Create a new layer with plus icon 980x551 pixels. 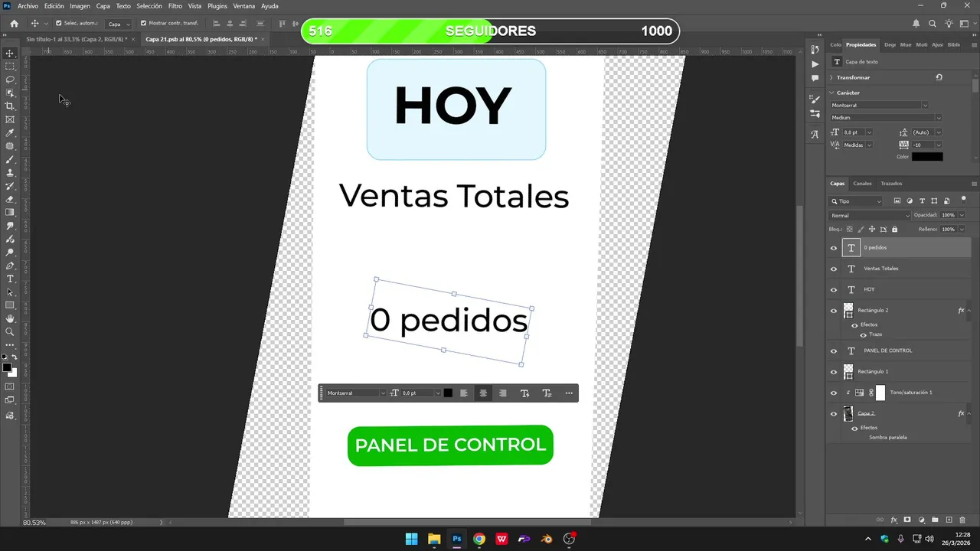tap(949, 520)
